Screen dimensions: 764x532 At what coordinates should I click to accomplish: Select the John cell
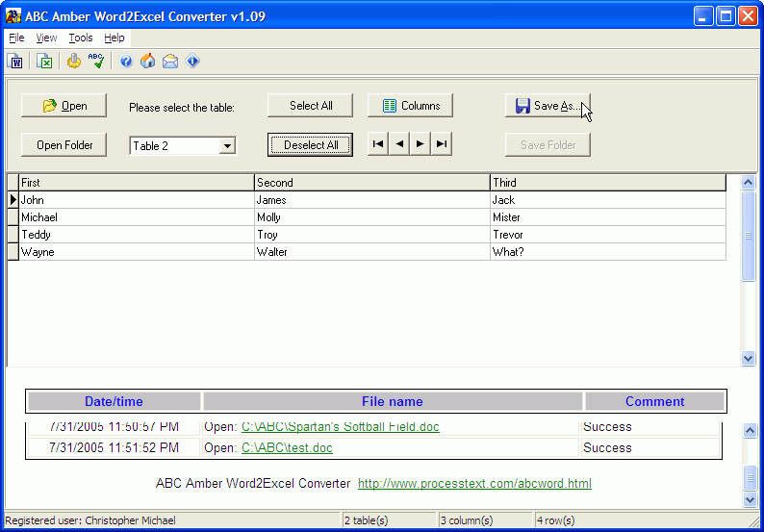tap(137, 200)
